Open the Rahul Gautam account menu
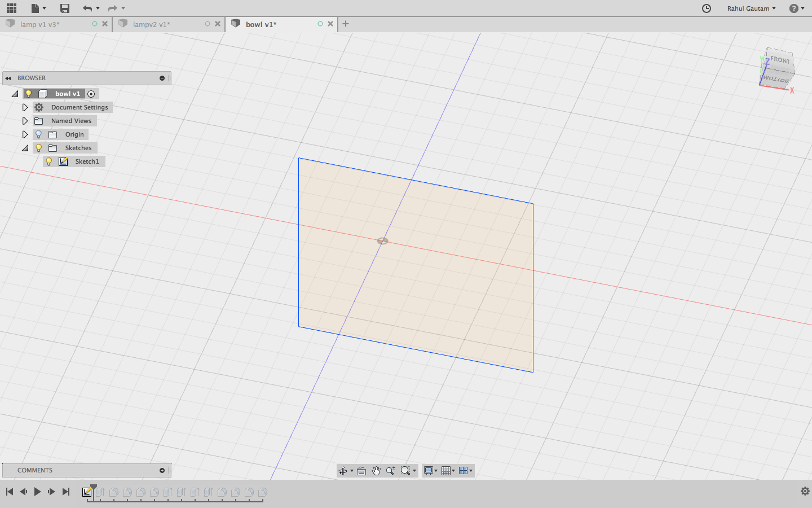The height and width of the screenshot is (508, 812). [x=751, y=8]
